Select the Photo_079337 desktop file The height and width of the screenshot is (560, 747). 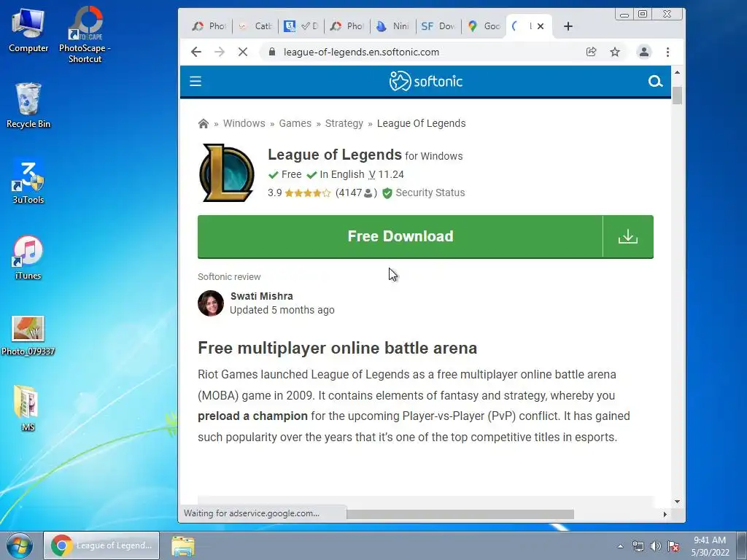click(28, 335)
